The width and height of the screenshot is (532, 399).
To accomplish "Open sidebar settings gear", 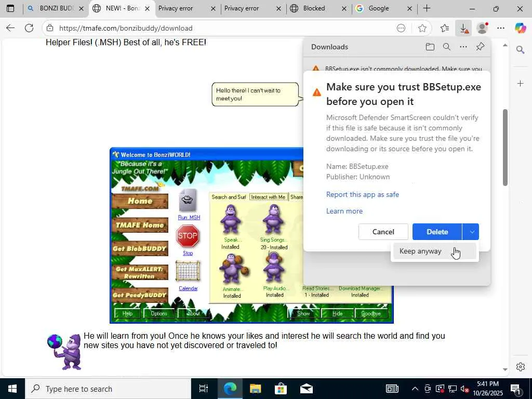I will click(520, 367).
